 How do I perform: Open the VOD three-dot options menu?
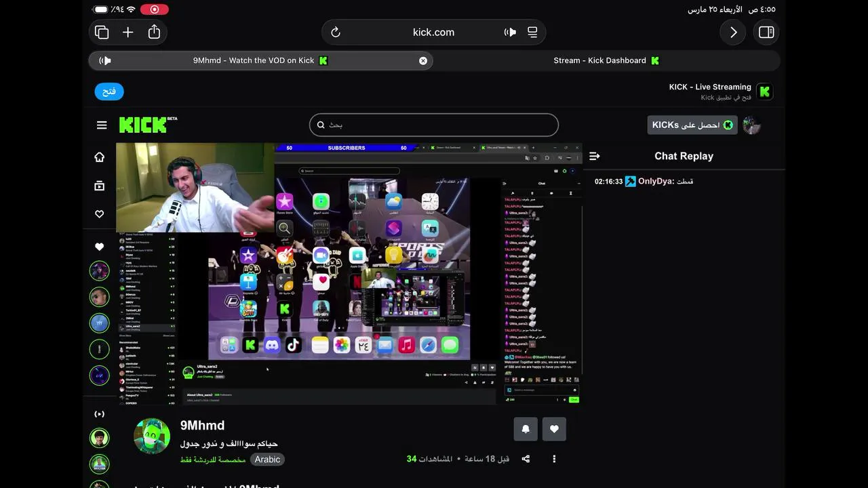click(x=554, y=459)
